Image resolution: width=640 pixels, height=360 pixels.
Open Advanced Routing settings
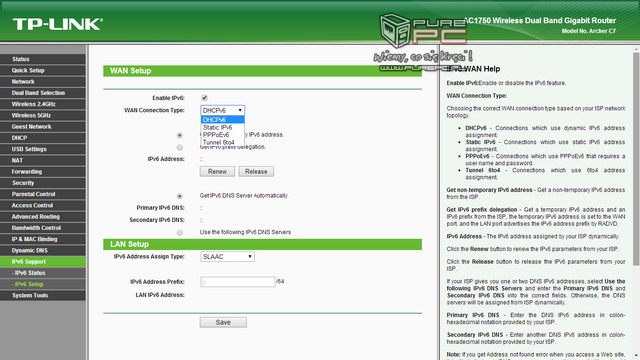tap(43, 217)
